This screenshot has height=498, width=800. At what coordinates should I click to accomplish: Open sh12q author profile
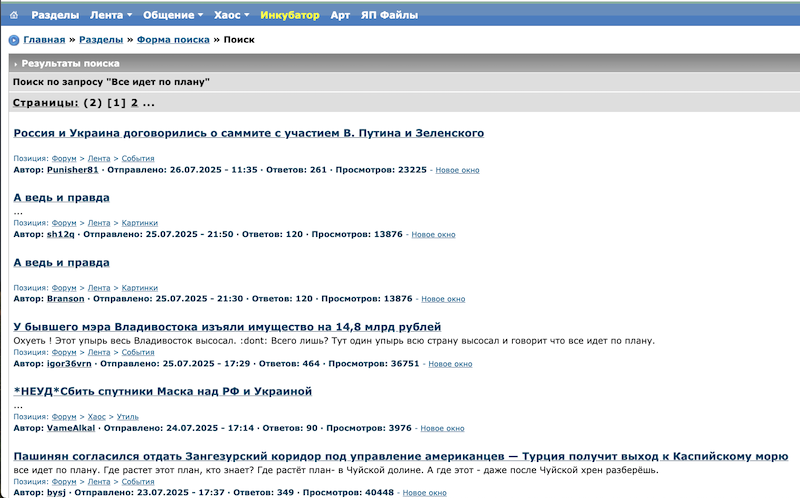[61, 235]
